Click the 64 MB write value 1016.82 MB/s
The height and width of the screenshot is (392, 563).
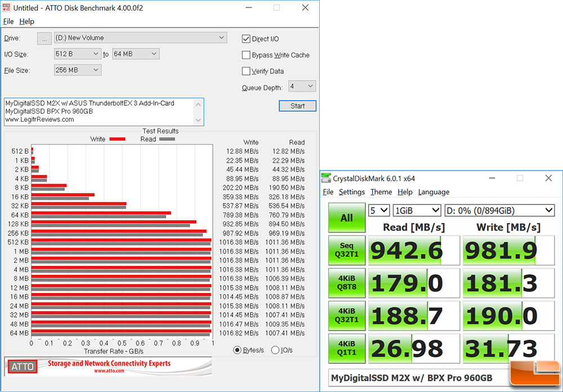[239, 333]
